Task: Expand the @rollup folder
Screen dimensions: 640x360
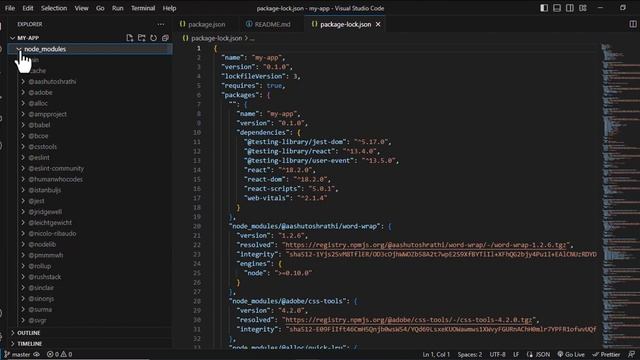Action: 23,266
